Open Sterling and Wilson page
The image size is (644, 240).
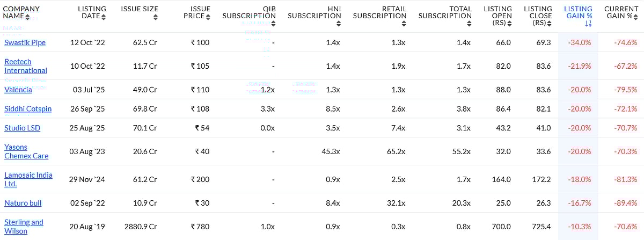[x=24, y=227]
